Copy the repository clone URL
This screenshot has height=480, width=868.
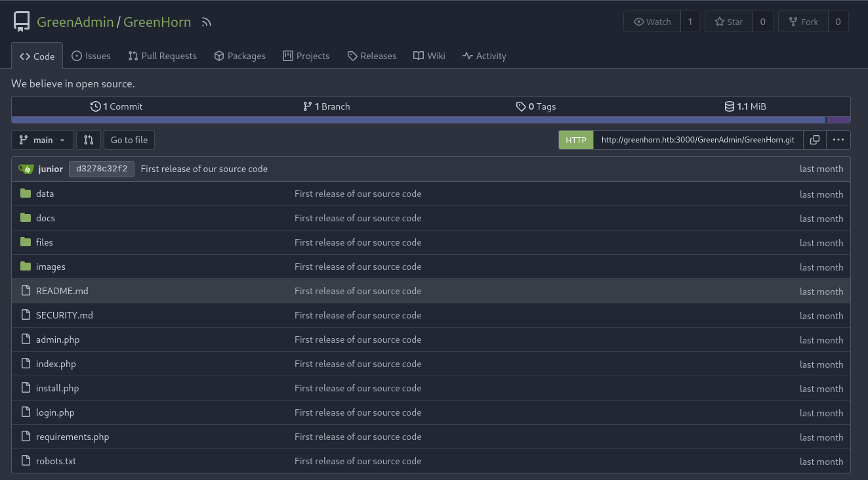click(814, 140)
